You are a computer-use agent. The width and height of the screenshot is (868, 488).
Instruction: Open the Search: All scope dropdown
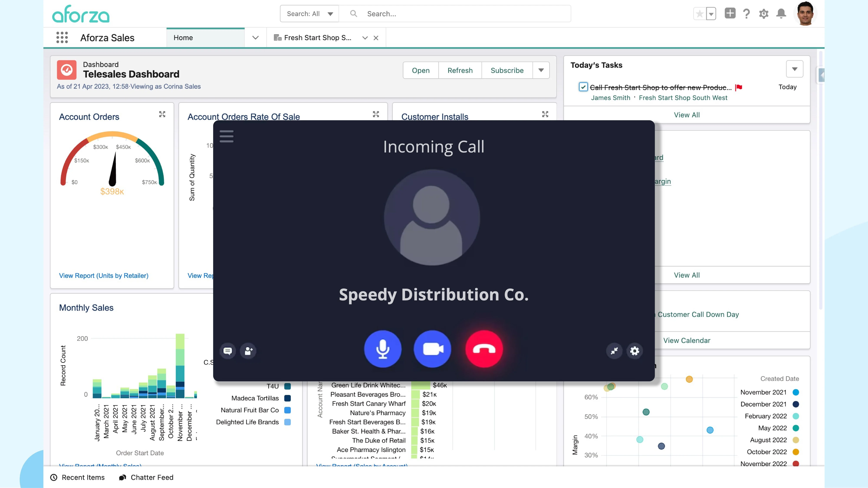309,14
